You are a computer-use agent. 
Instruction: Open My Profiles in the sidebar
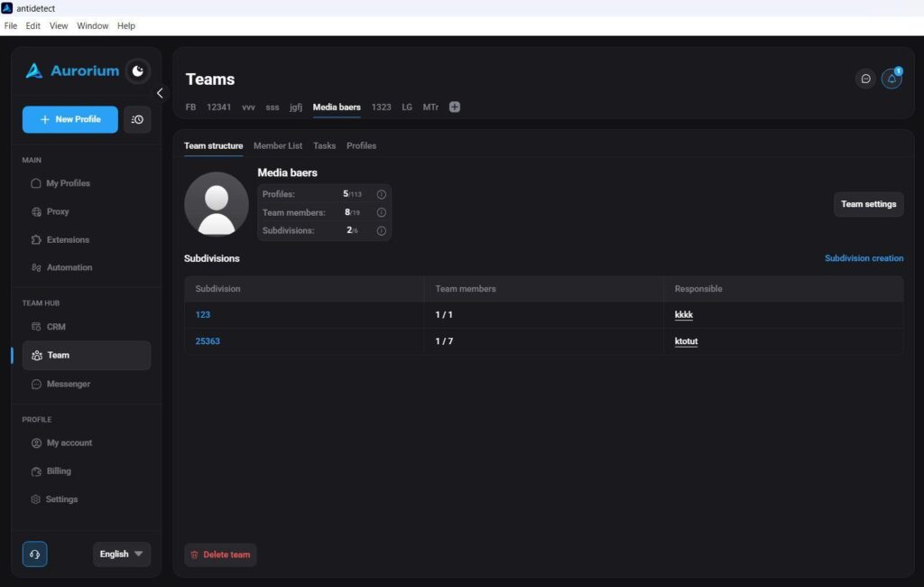[60, 183]
